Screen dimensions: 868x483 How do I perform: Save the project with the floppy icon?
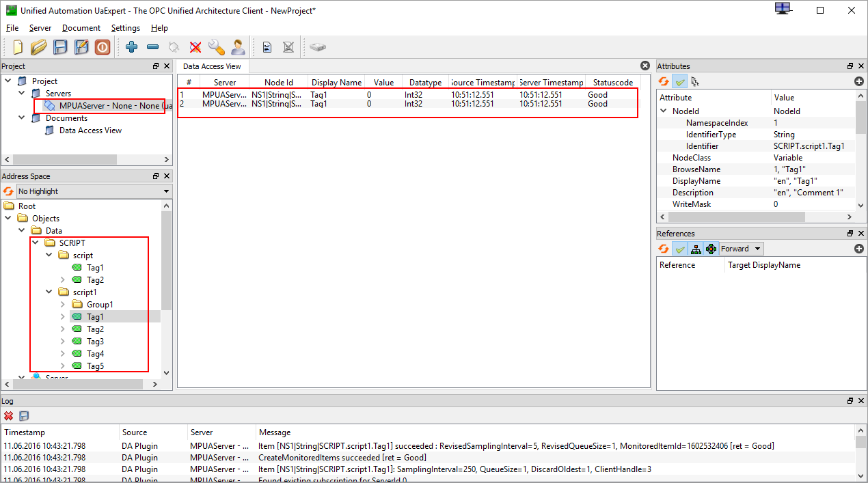(60, 47)
